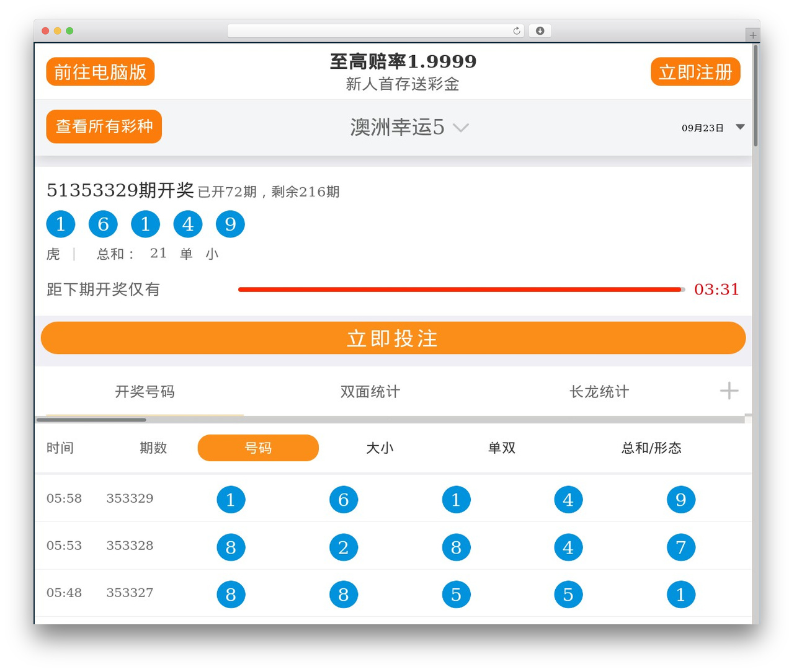Click the 51353329期开奖 heading
This screenshot has width=794, height=672.
(120, 190)
